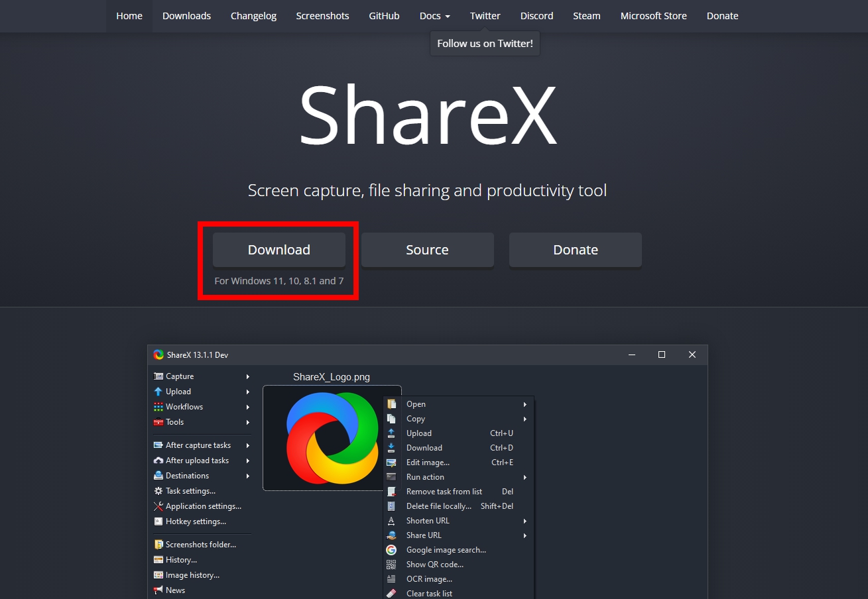Image resolution: width=868 pixels, height=599 pixels.
Task: Open the GitHub link in navbar
Action: pos(384,16)
